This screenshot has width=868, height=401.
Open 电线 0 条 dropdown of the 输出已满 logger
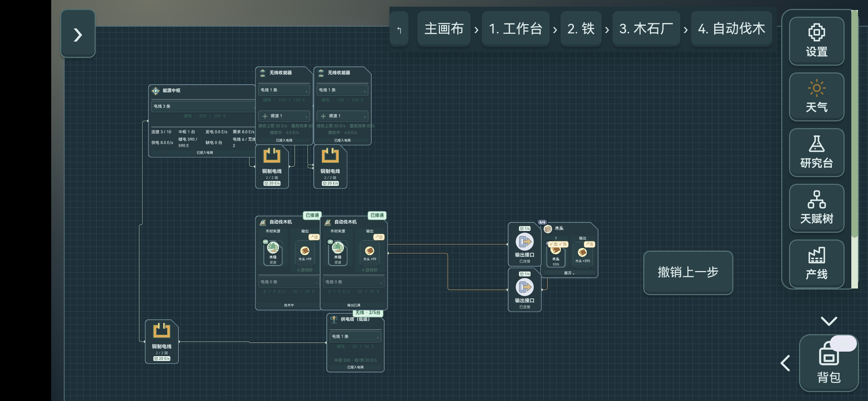[x=354, y=282]
